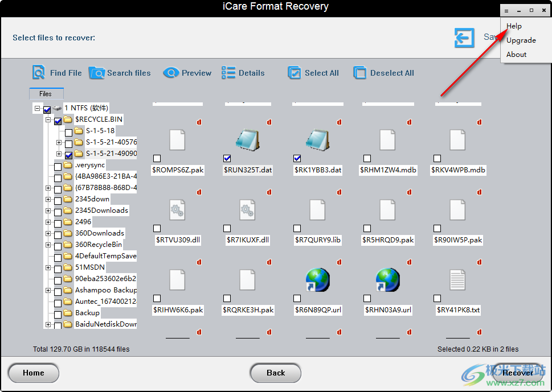552x392 pixels.
Task: Check the $RY41PK8.txt checkbox
Action: [437, 299]
